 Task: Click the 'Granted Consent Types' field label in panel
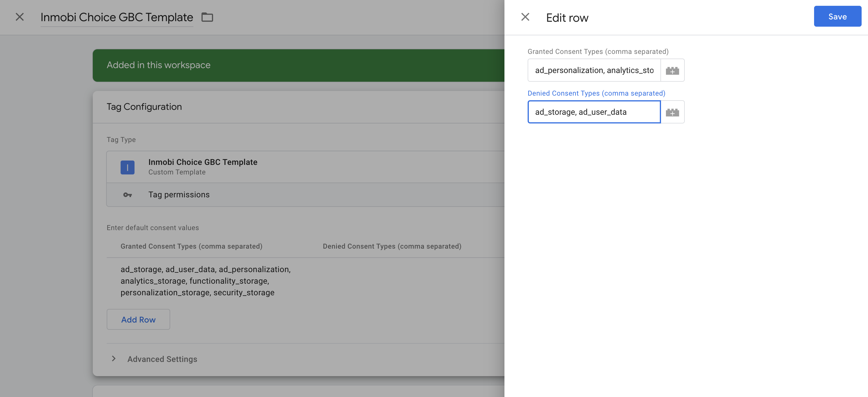pos(598,52)
